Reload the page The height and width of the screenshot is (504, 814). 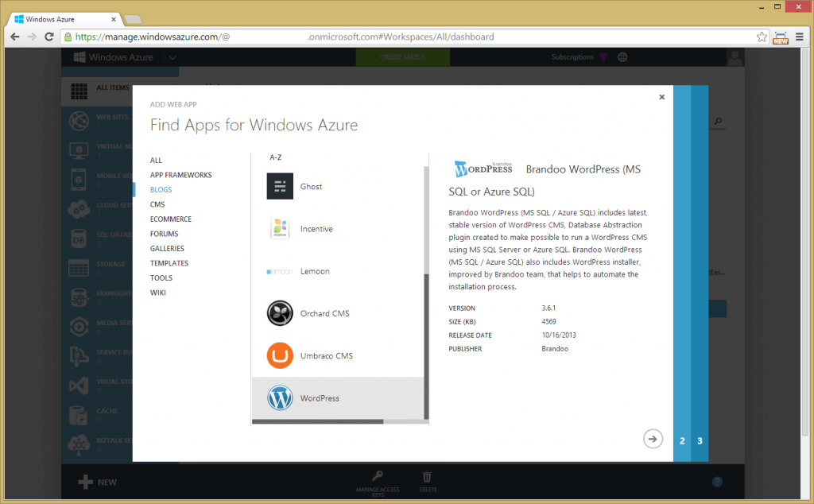[x=49, y=37]
